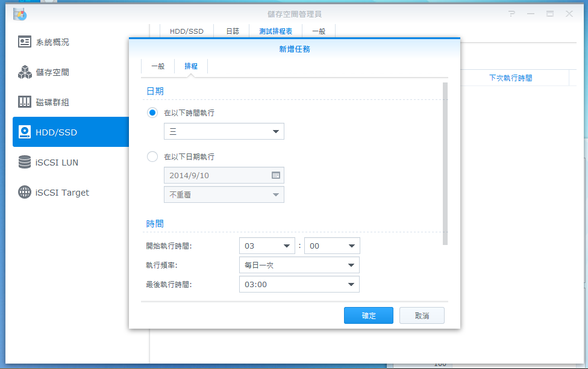
Task: Switch to the 測試排程表 top tab
Action: click(276, 31)
